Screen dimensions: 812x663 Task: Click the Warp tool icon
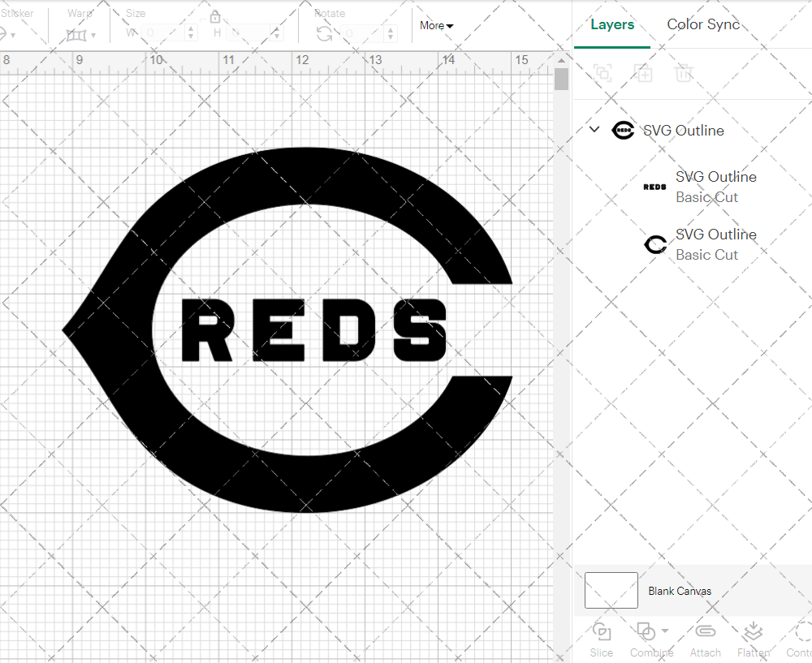point(76,35)
